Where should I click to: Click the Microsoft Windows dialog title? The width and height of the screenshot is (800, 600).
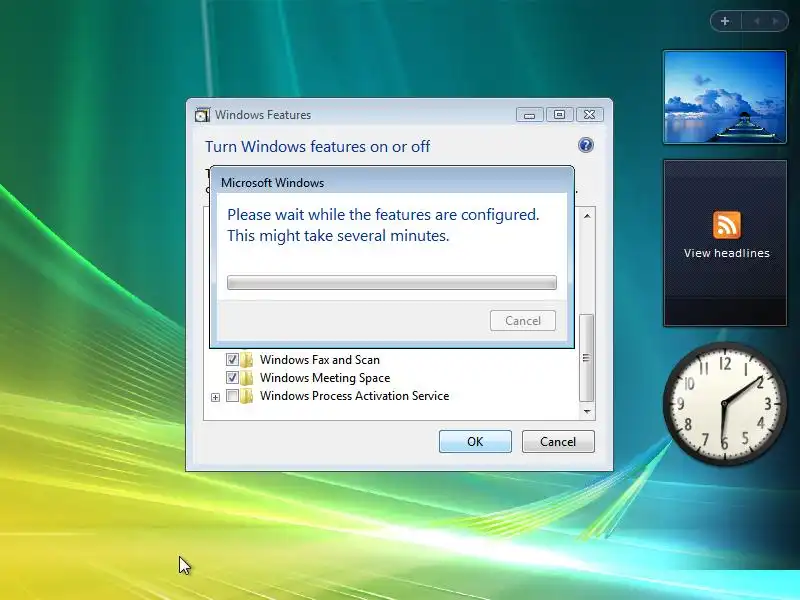pyautogui.click(x=272, y=183)
